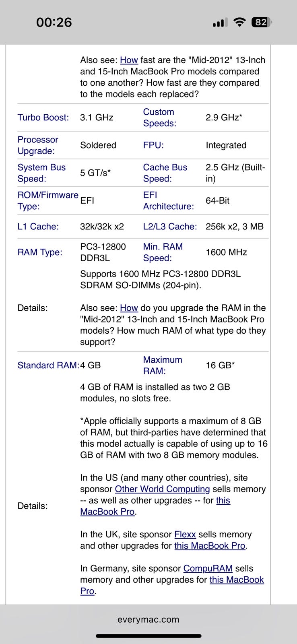
Task: Open the CompuRAM sponsor link
Action: pyautogui.click(x=208, y=568)
